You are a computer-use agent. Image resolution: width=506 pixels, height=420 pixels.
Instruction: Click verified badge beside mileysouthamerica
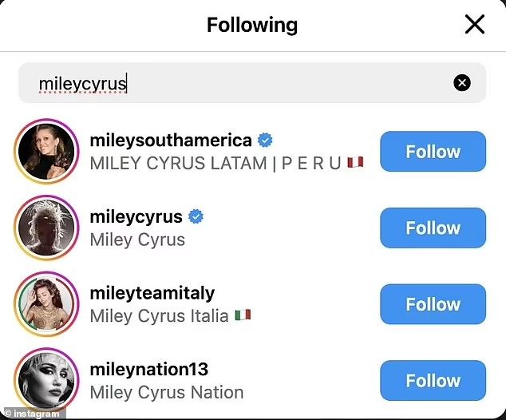[x=266, y=141]
